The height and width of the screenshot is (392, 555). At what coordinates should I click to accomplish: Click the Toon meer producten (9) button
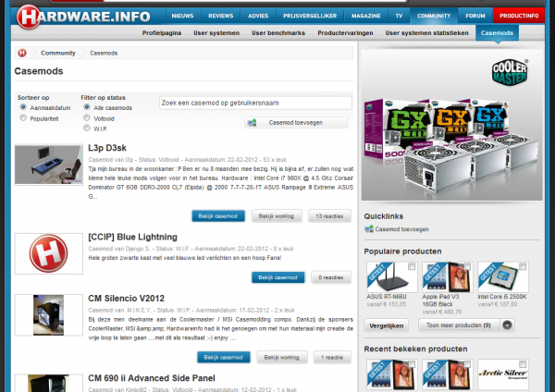[459, 325]
